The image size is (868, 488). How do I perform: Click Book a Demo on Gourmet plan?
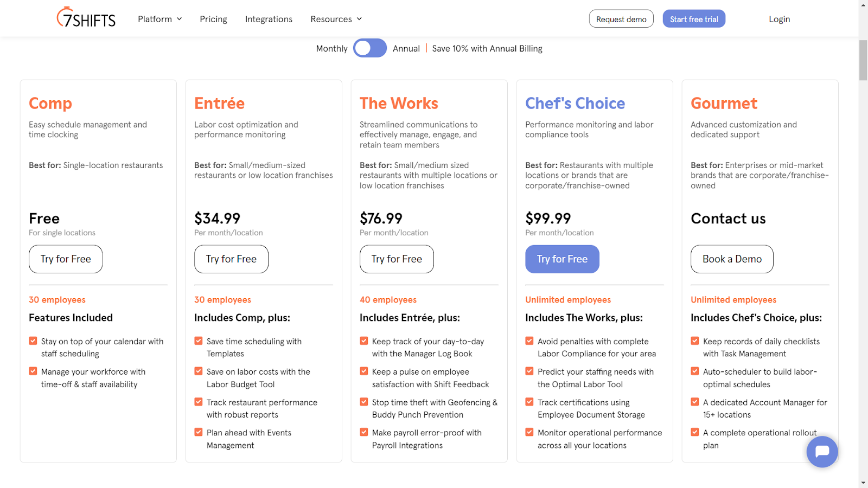point(732,259)
